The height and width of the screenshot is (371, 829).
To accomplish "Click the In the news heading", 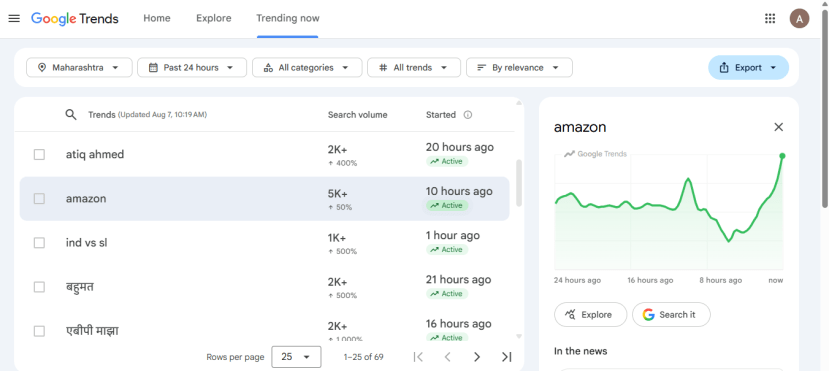I will click(x=581, y=351).
